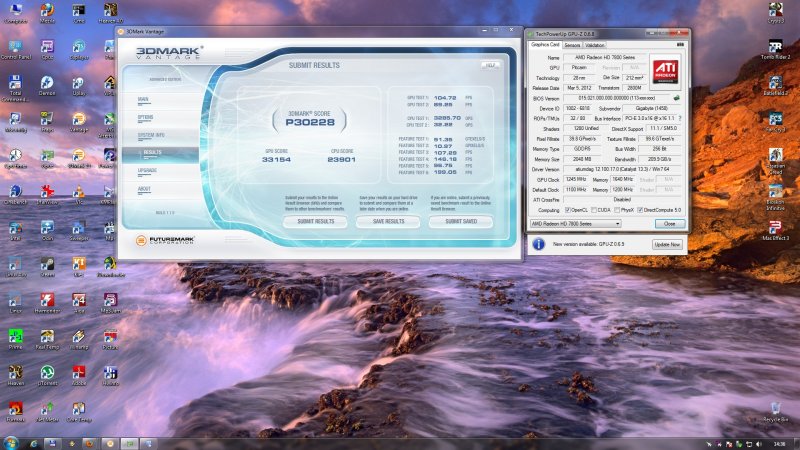Launch Total Commander desktop shortcut
Viewport: 800px width, 450px height.
(15, 88)
